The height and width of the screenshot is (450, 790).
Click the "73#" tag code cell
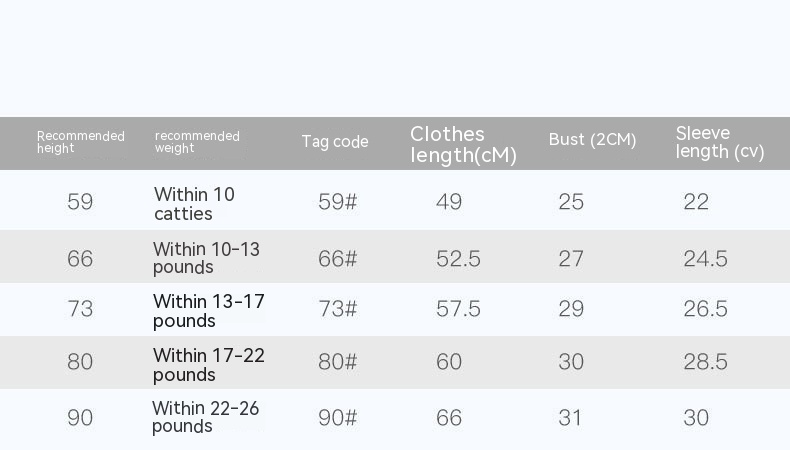click(x=337, y=309)
